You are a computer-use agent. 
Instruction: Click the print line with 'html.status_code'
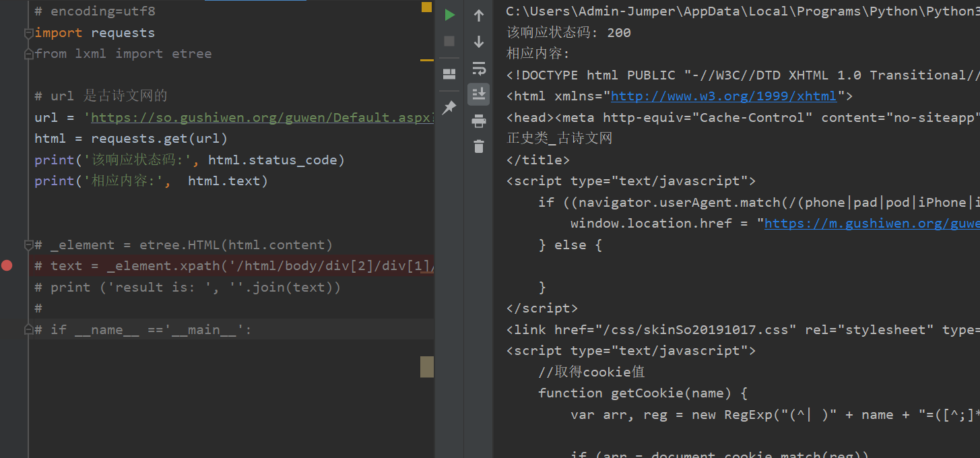(x=190, y=160)
